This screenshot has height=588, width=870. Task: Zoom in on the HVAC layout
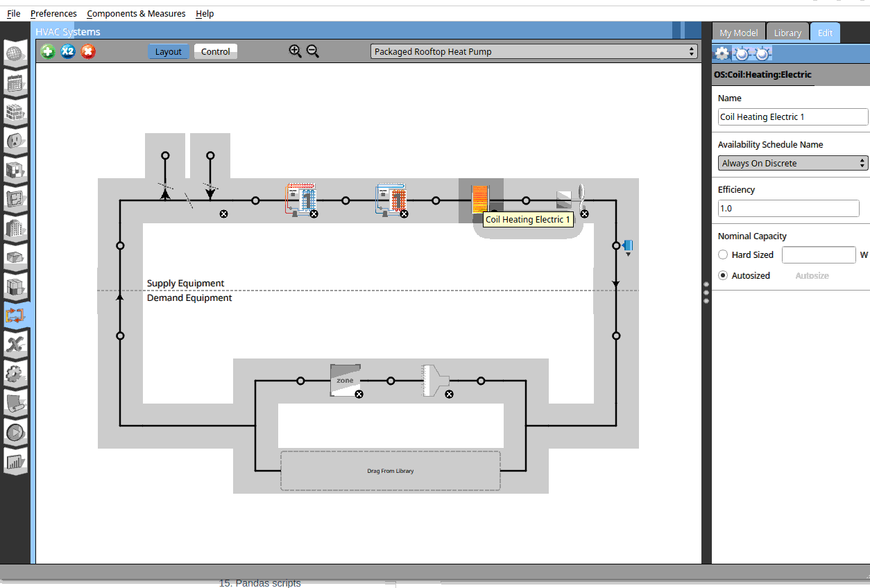[296, 51]
